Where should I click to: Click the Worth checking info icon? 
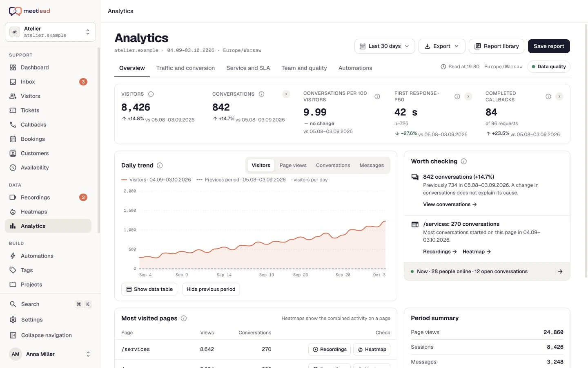pos(464,162)
